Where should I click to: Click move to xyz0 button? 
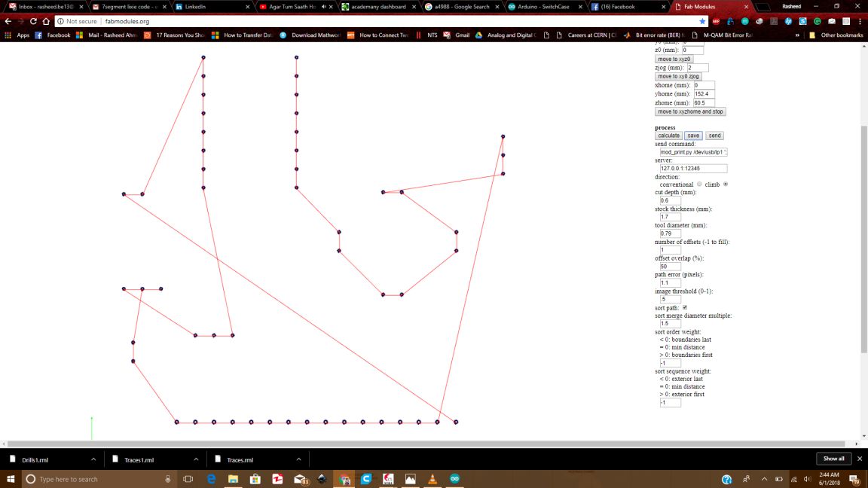pos(674,59)
